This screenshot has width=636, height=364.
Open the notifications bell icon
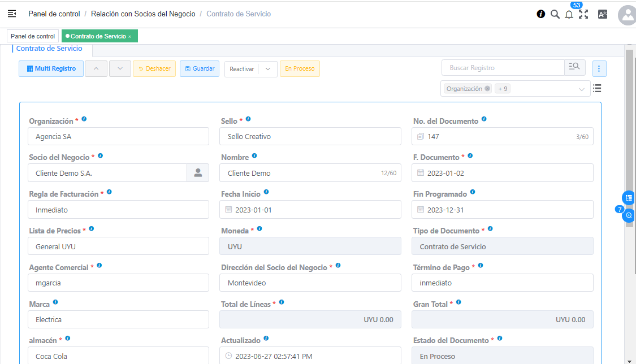point(569,15)
